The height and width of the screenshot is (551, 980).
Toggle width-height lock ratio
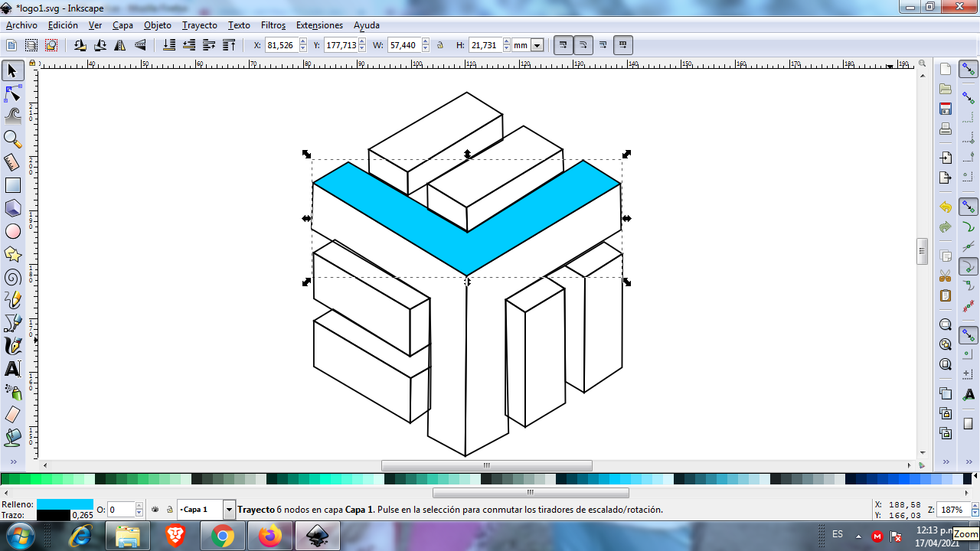tap(440, 45)
